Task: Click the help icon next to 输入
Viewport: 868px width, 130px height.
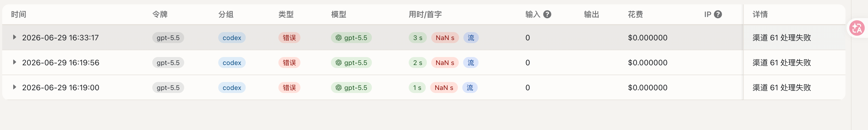Action: [x=547, y=15]
